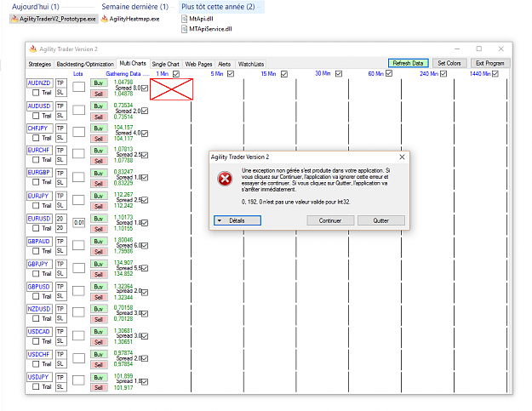Open the AgilityHeatmap.exe file icon
532x411 pixels.
point(105,19)
